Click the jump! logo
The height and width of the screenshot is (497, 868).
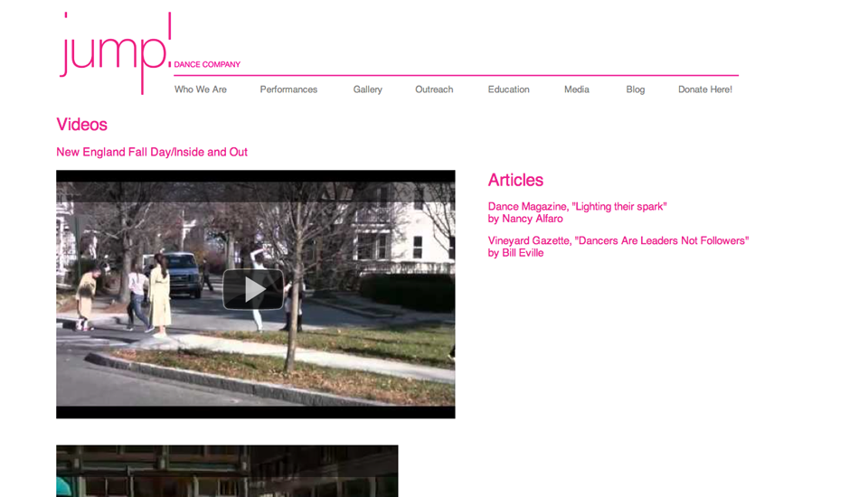(x=113, y=51)
